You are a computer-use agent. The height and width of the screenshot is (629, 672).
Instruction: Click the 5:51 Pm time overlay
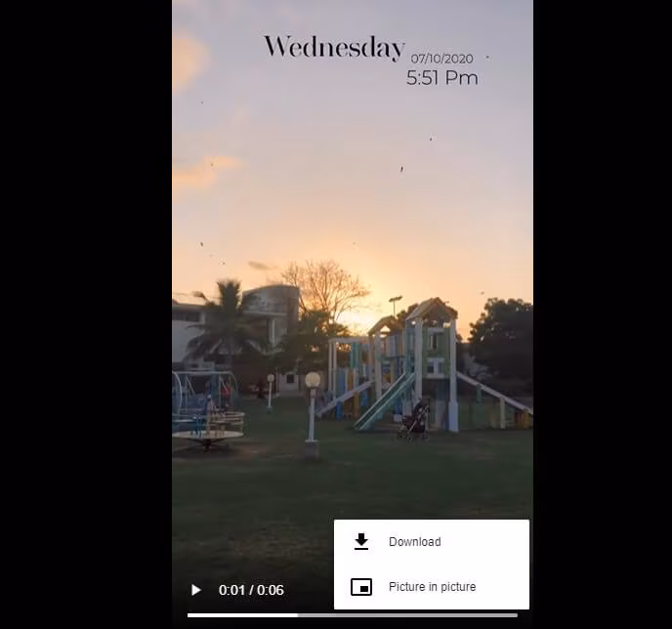(x=441, y=78)
